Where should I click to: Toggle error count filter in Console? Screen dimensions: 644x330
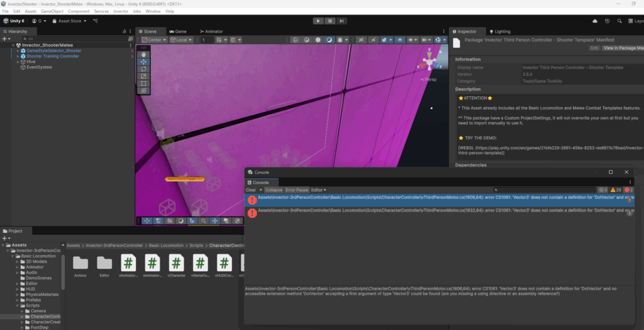629,190
